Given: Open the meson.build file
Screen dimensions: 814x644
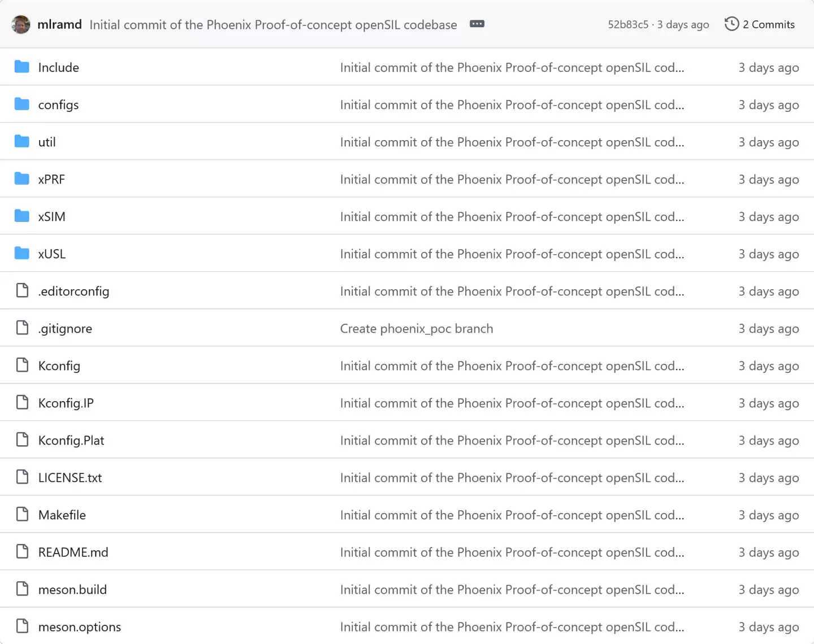Looking at the screenshot, I should tap(72, 590).
